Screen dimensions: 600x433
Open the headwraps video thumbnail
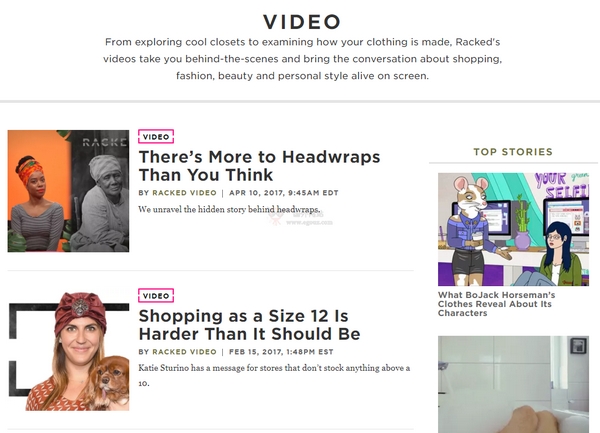point(68,191)
